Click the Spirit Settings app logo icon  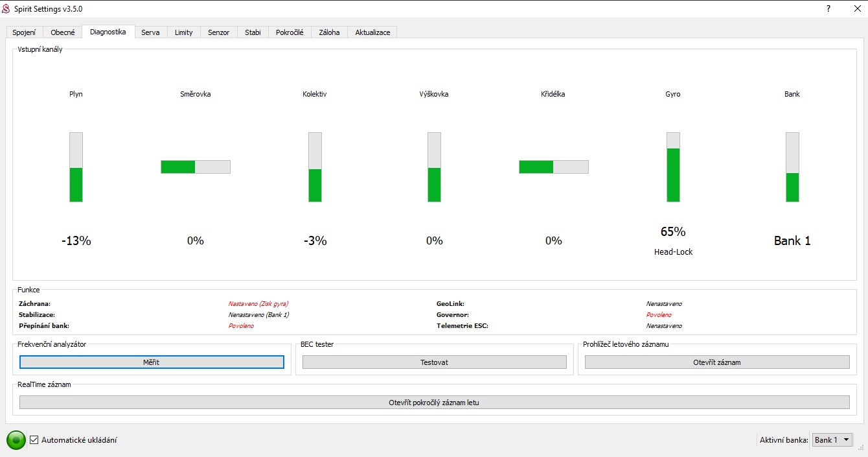6,9
